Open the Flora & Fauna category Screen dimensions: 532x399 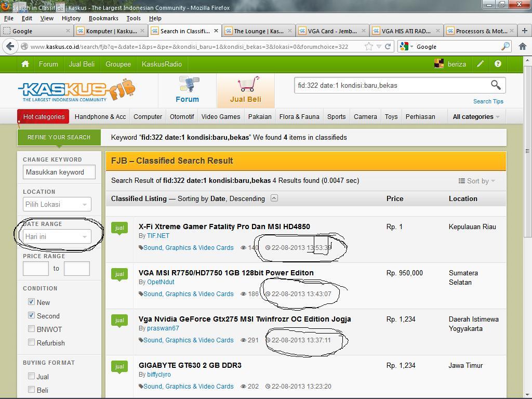coord(299,117)
